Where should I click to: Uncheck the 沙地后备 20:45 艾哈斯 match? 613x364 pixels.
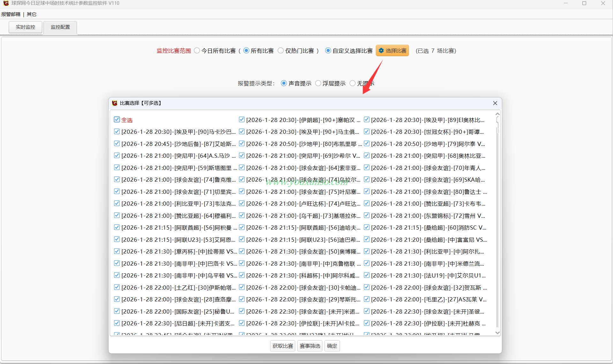pyautogui.click(x=117, y=144)
